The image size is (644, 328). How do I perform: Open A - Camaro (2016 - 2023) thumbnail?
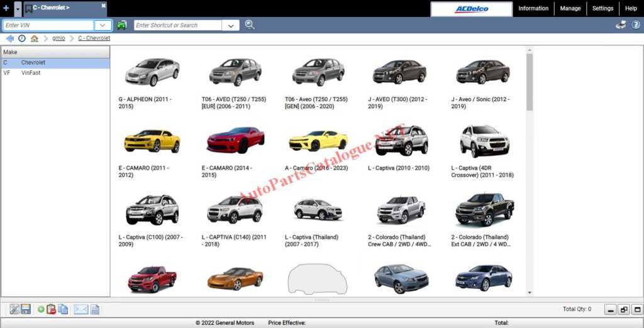318,141
